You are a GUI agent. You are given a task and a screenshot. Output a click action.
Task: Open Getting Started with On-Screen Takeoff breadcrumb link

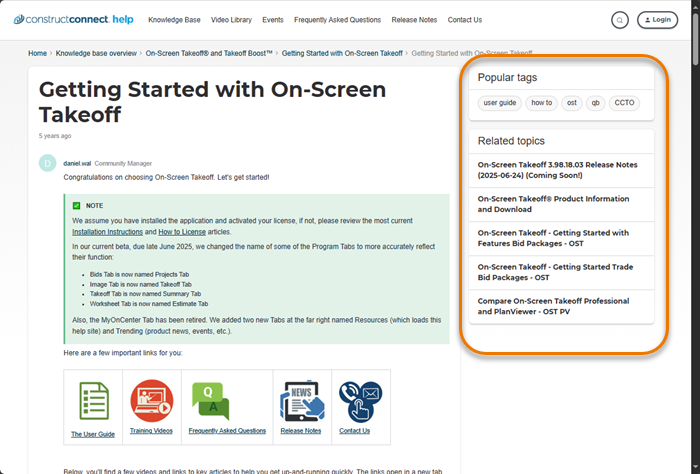pyautogui.click(x=342, y=54)
